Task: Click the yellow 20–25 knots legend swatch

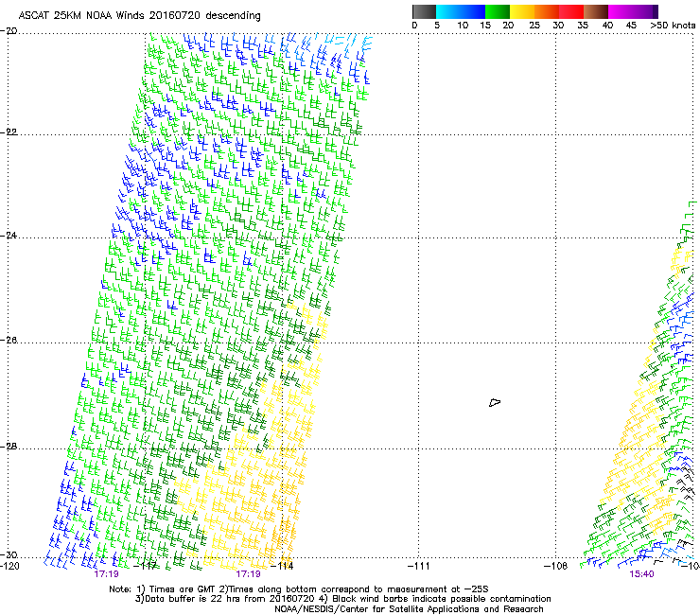Action: point(522,11)
